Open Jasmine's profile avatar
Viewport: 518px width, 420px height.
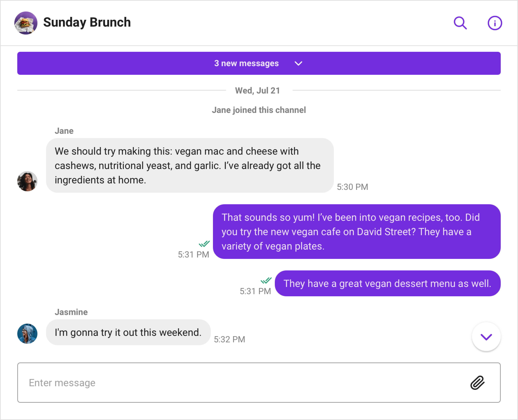pyautogui.click(x=27, y=334)
